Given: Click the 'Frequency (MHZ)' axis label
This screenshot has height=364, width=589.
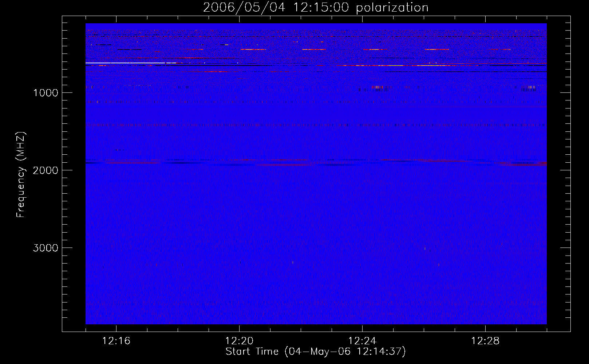Looking at the screenshot, I should [x=21, y=175].
